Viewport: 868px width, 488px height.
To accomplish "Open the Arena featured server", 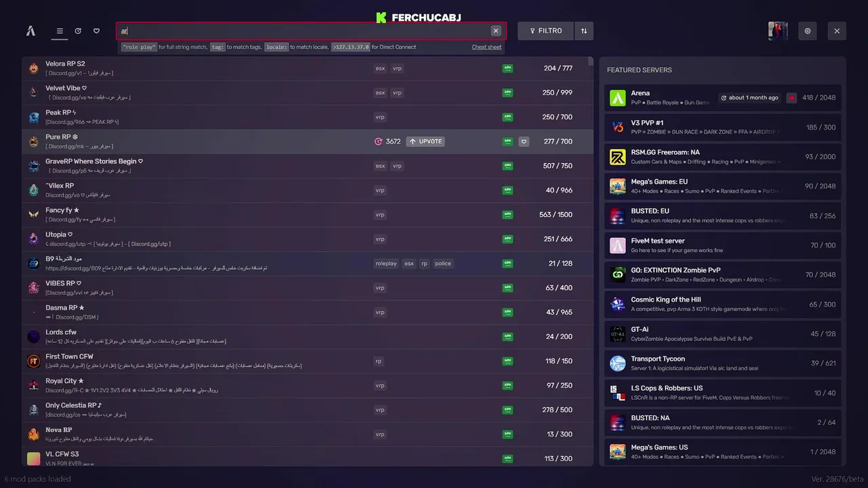I will 723,98.
